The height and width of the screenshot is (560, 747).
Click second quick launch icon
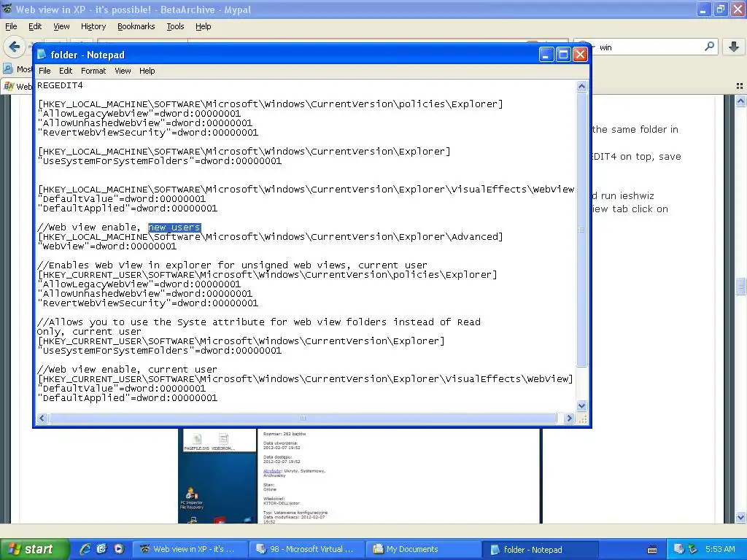[101, 549]
